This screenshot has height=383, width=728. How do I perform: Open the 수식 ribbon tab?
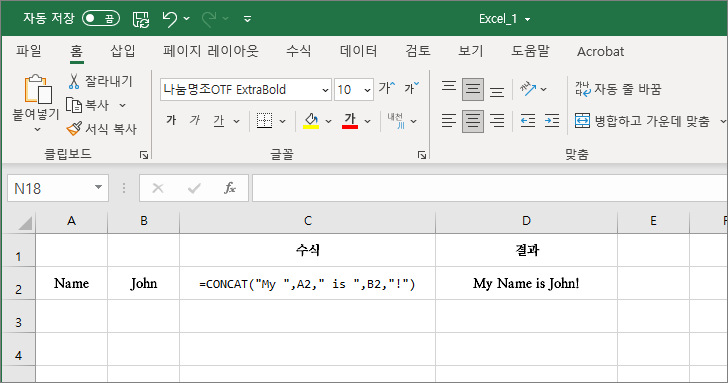coord(299,51)
